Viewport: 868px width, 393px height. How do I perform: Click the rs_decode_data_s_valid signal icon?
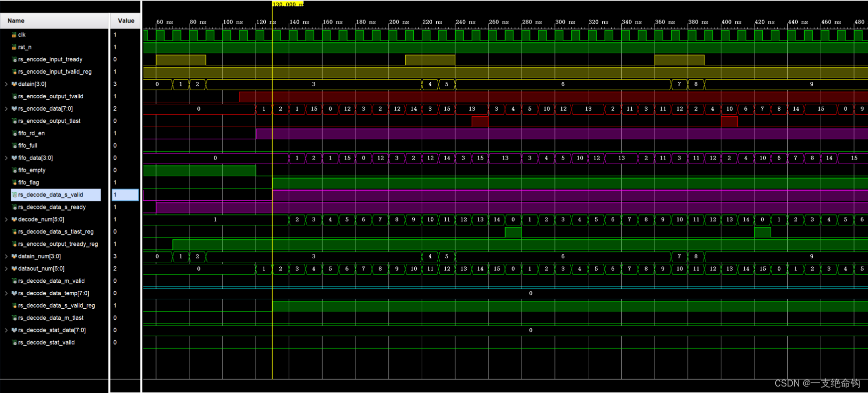click(14, 195)
